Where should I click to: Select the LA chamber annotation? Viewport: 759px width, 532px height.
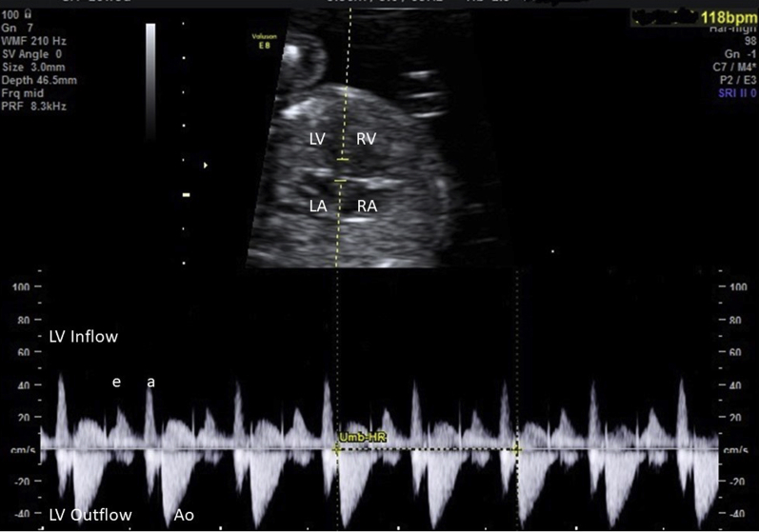pos(317,204)
